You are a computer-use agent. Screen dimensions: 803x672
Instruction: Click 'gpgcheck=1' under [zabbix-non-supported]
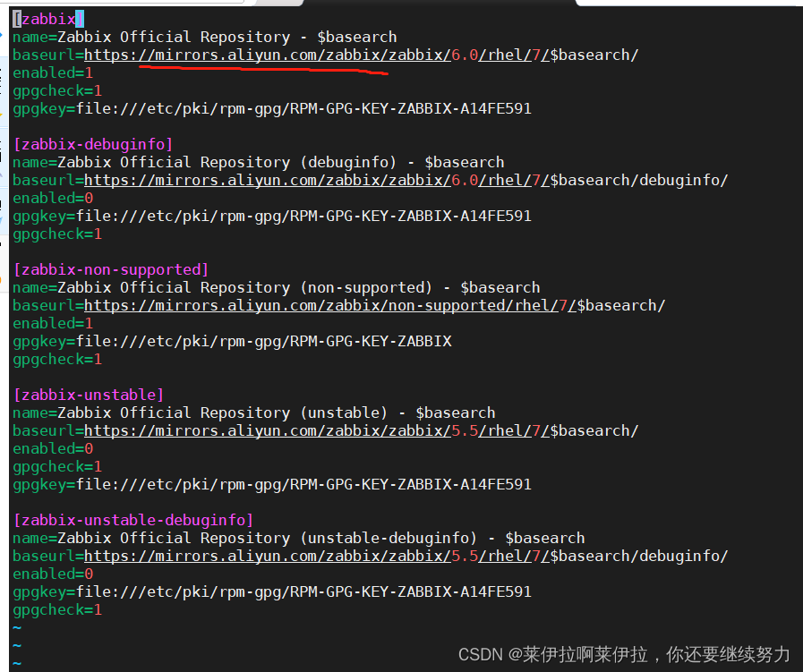57,360
